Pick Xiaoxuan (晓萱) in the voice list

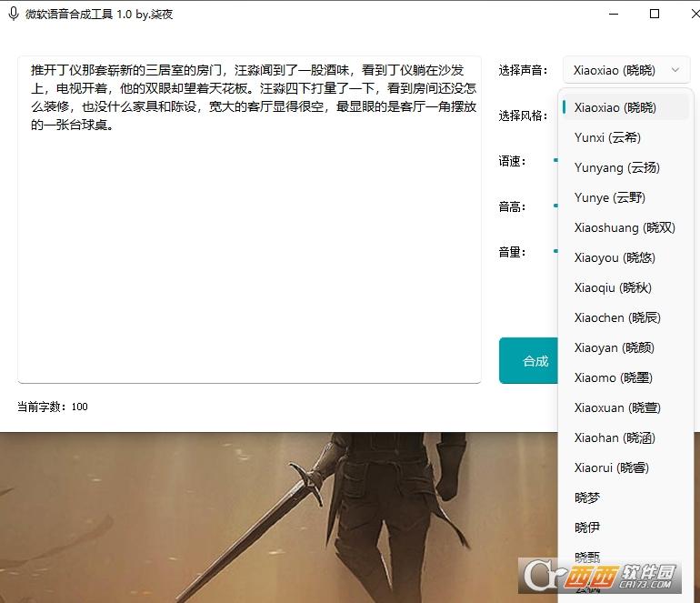[x=625, y=407]
